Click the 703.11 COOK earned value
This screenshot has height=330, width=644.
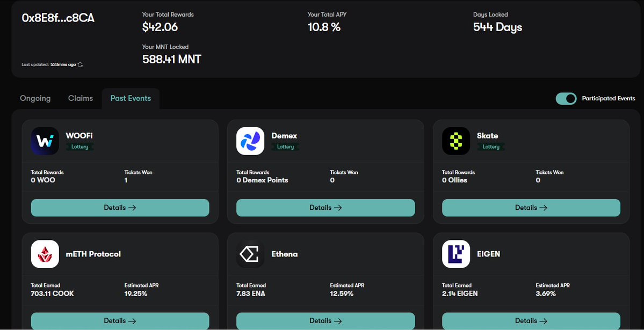tap(52, 294)
